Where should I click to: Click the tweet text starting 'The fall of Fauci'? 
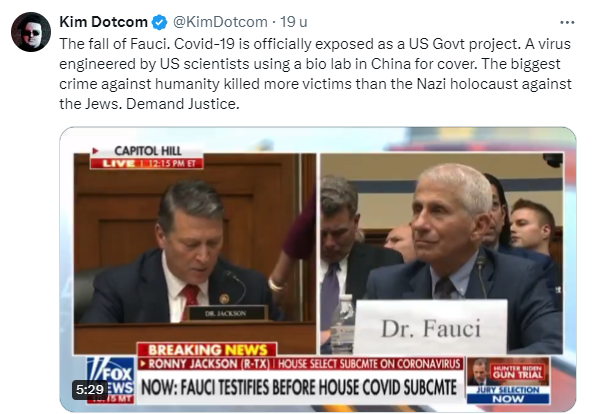[x=315, y=74]
